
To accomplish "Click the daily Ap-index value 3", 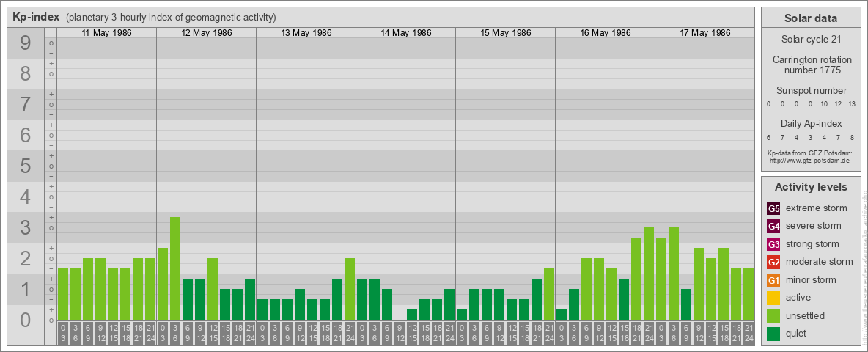I will pyautogui.click(x=810, y=137).
